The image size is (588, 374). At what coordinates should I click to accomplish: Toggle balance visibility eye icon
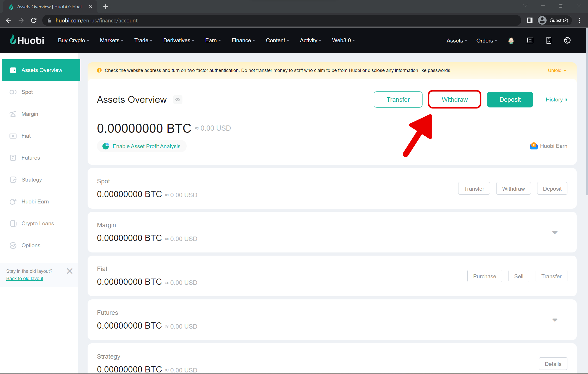(x=178, y=100)
